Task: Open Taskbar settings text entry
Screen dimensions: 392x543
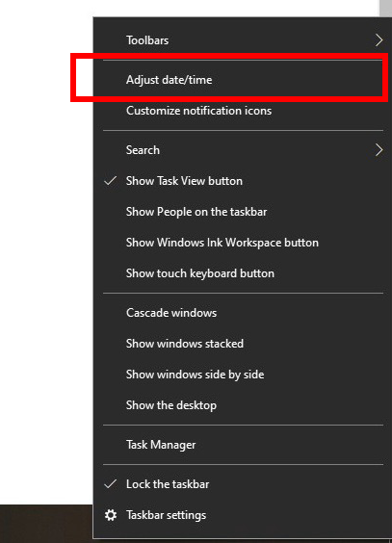Action: click(167, 515)
